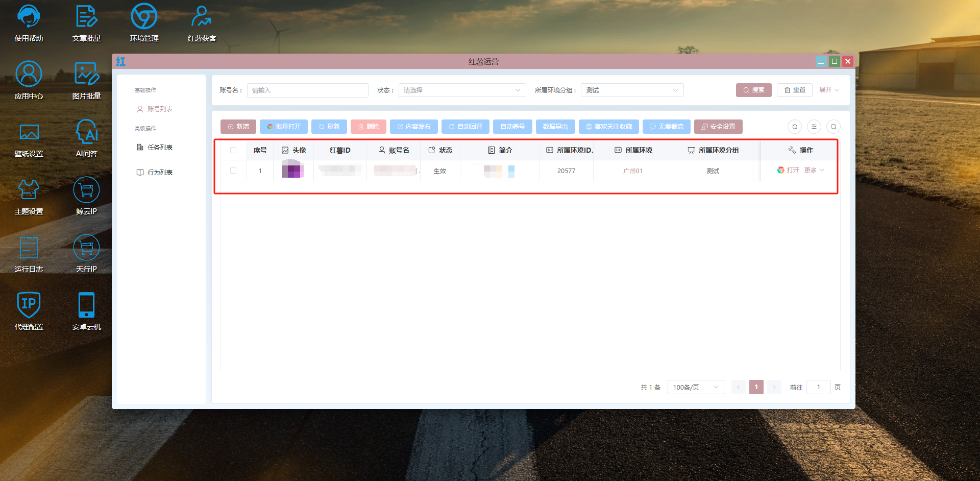Click the 简介 column header
Screen dimensions: 980x481
click(500, 150)
